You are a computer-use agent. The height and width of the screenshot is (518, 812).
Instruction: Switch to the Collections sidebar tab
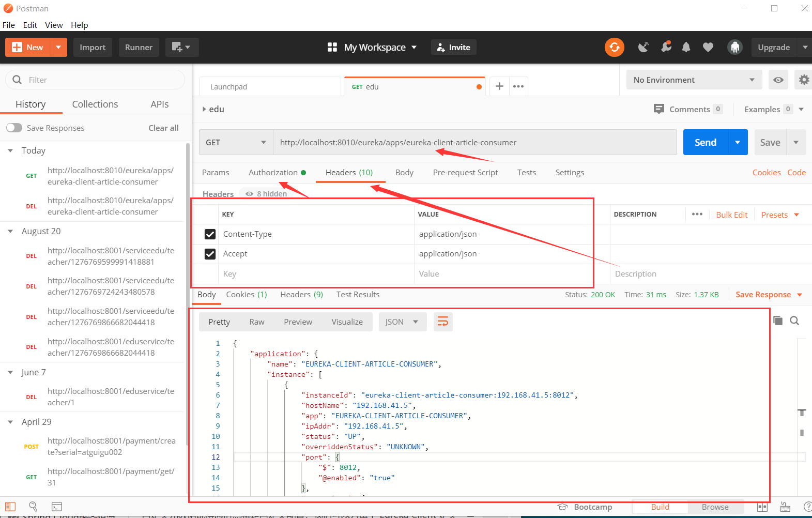click(x=95, y=104)
